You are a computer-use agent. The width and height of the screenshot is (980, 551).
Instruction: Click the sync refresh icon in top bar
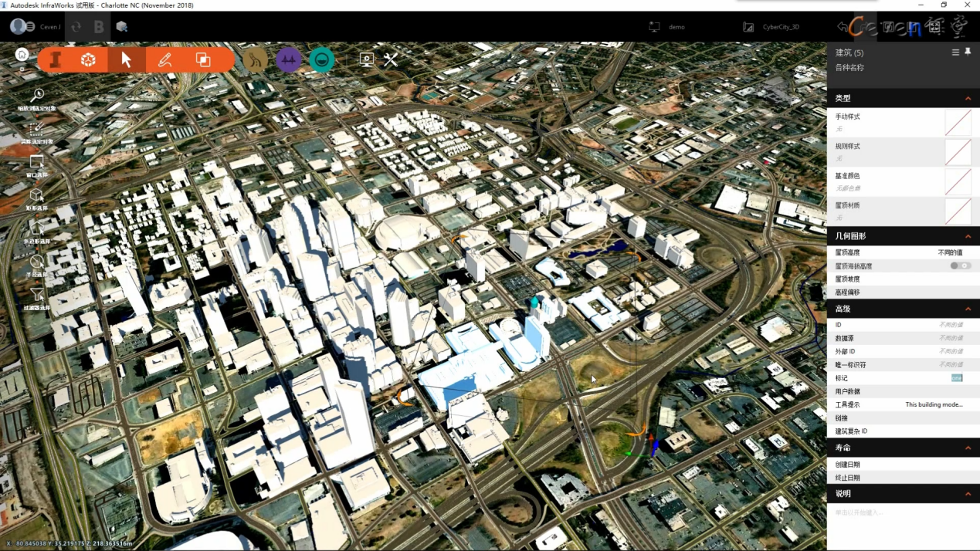pos(76,27)
